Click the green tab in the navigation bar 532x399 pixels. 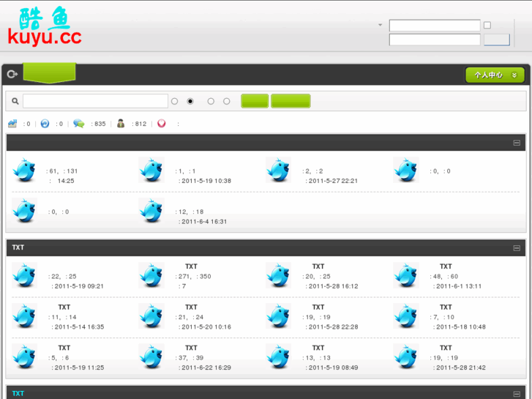coord(50,72)
